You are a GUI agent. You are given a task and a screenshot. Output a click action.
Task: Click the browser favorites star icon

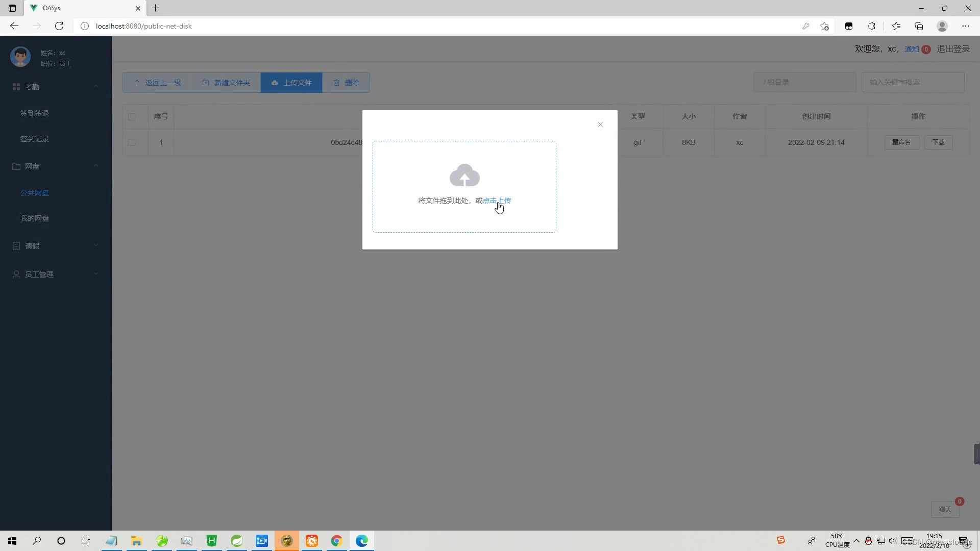tap(896, 26)
